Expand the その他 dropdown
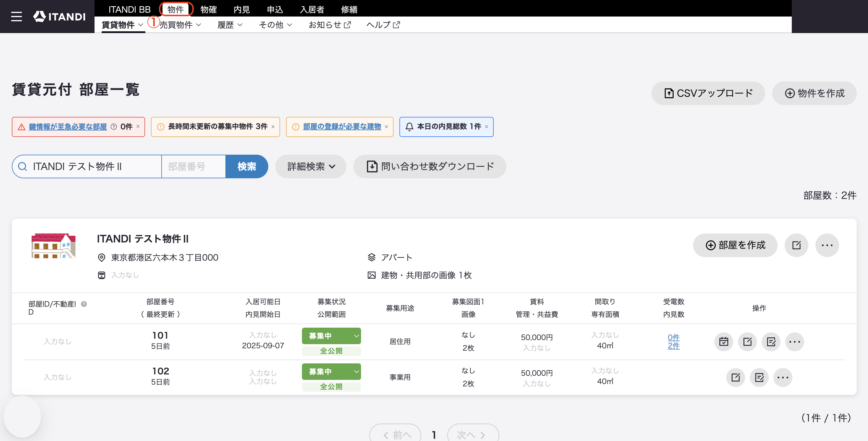The height and width of the screenshot is (441, 868). pos(275,25)
